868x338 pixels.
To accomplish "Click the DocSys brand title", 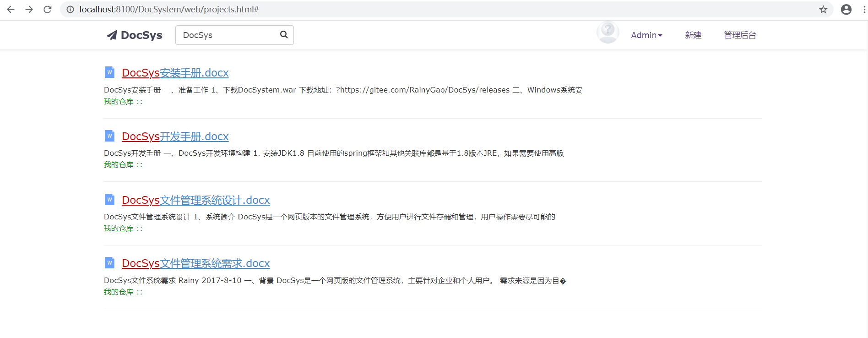I will 141,35.
